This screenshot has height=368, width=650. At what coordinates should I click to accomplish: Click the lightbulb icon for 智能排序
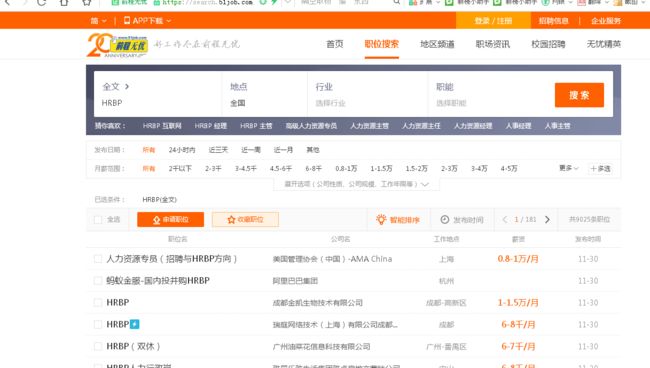click(381, 220)
